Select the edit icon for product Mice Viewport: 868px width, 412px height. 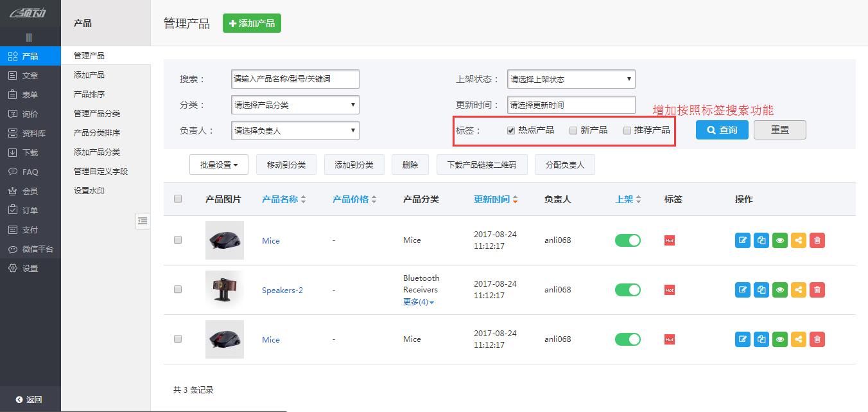tap(742, 240)
